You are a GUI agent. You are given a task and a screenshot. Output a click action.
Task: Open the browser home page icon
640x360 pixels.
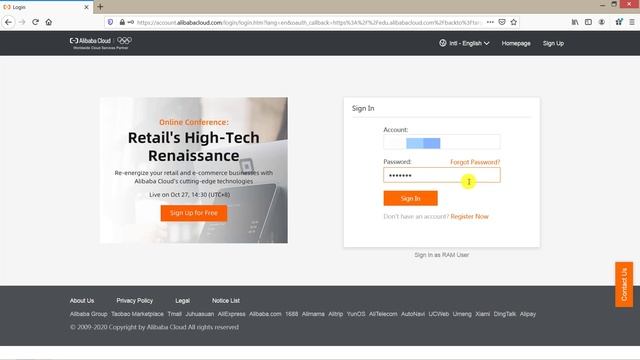click(x=49, y=22)
